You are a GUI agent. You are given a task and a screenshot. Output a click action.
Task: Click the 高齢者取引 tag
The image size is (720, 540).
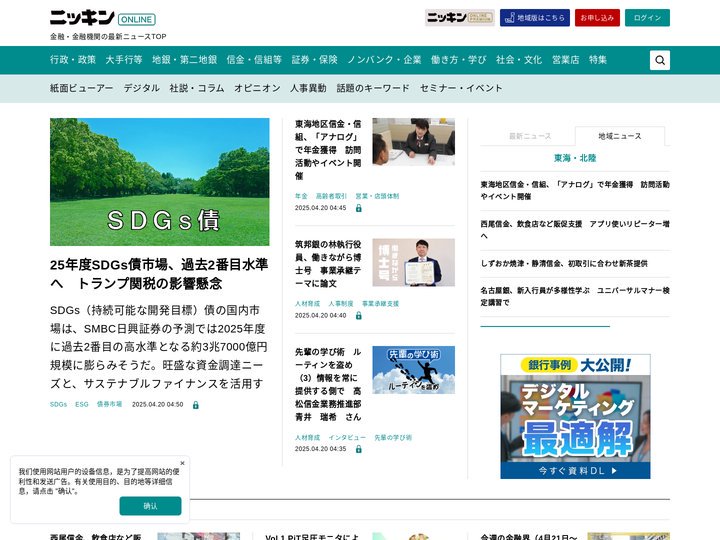(331, 196)
